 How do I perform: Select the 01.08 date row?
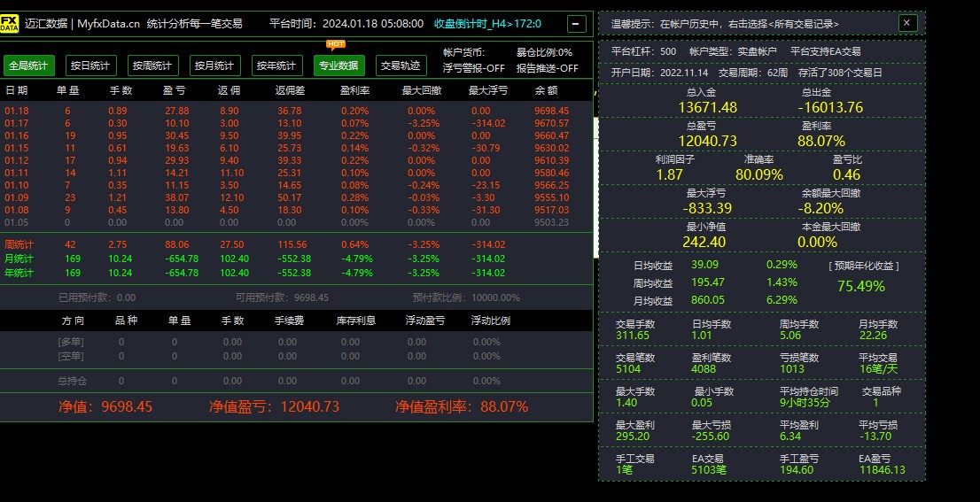(x=296, y=211)
